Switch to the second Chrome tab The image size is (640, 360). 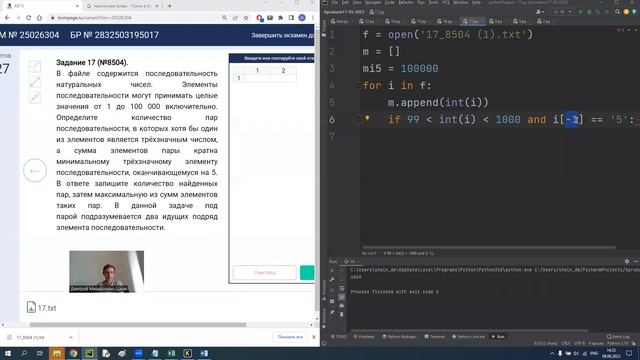coord(122,6)
